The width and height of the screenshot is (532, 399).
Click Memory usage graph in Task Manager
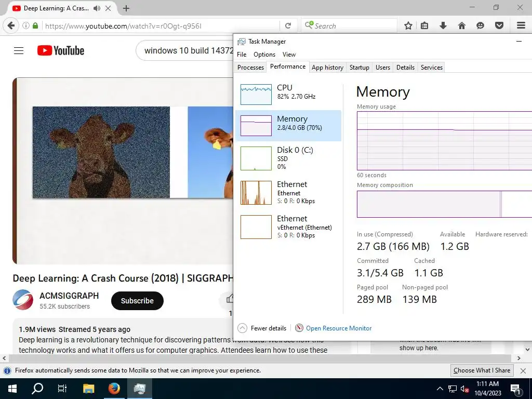[x=445, y=141]
